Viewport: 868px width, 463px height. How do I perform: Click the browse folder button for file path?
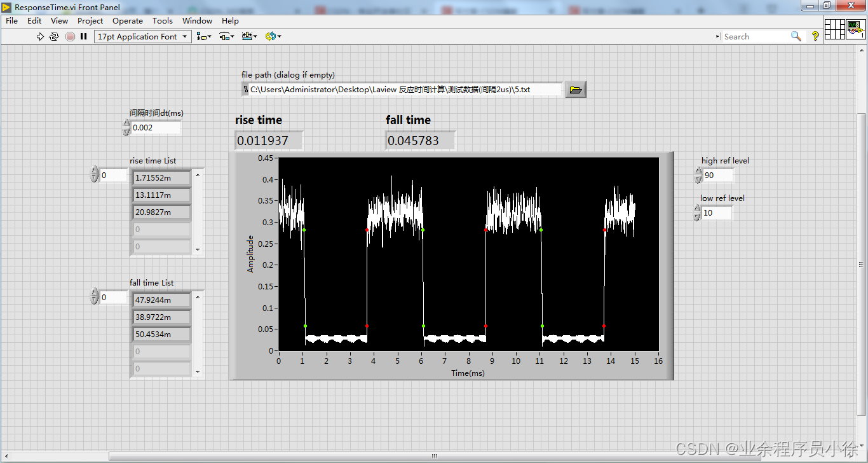576,90
